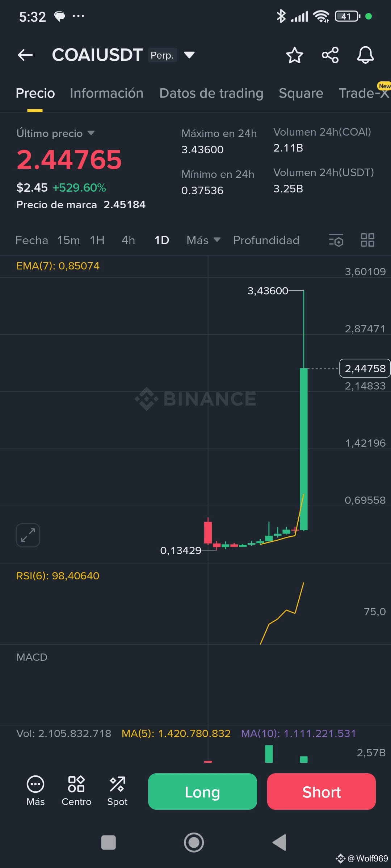
Task: Tap the red Short button
Action: pyautogui.click(x=321, y=791)
